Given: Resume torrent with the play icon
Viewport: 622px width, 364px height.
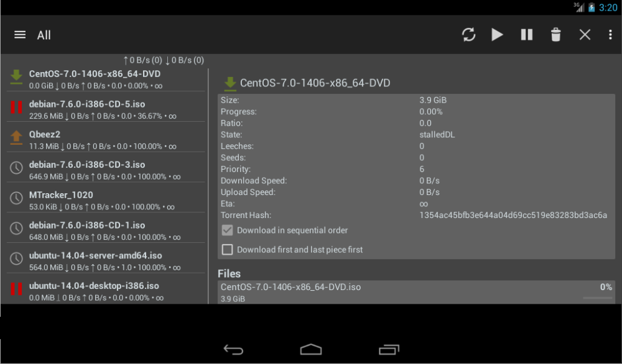Looking at the screenshot, I should coord(497,35).
